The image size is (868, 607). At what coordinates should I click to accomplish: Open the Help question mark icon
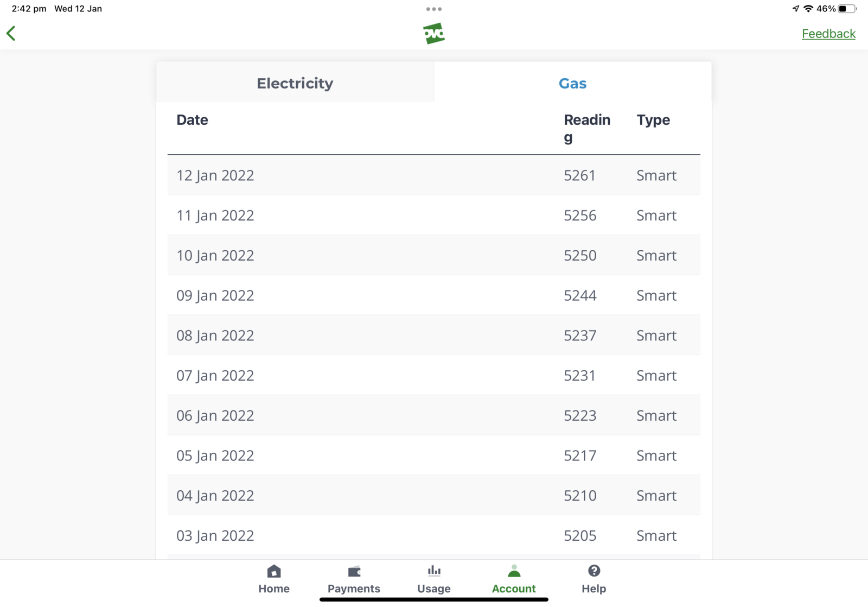(x=594, y=571)
